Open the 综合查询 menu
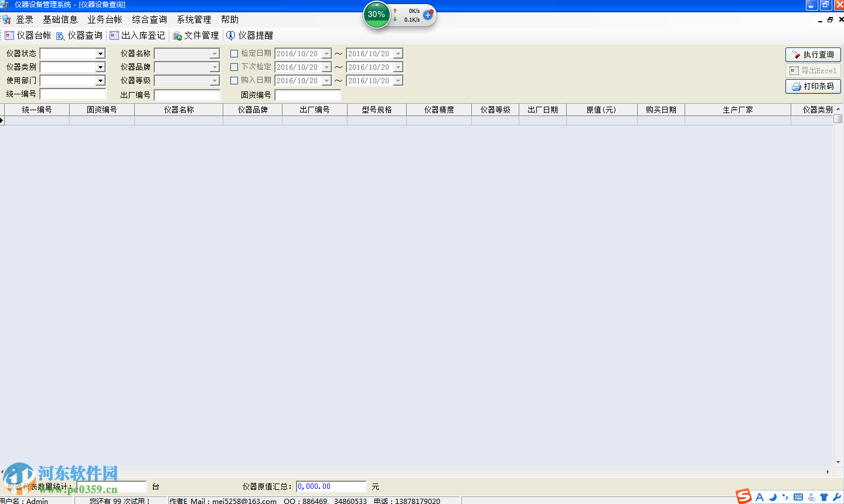The height and width of the screenshot is (504, 844). coord(150,19)
